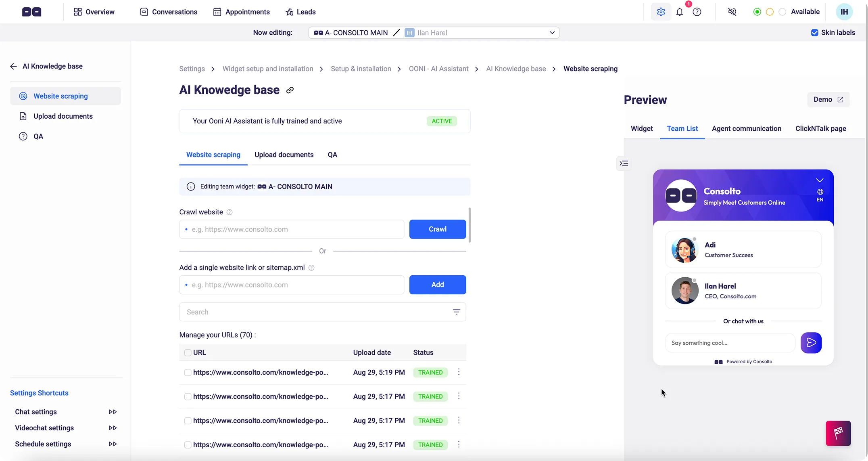Open more options for first URL row at 5:19 PM
Image resolution: width=868 pixels, height=461 pixels.
click(x=459, y=372)
